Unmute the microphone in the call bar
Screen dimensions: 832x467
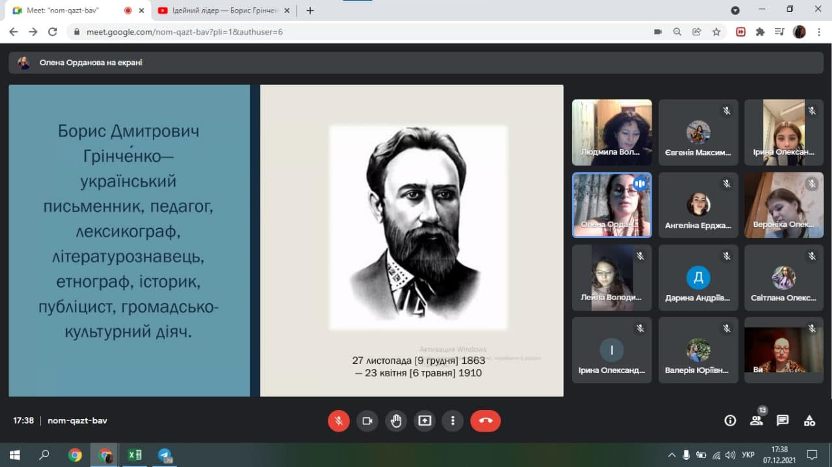339,421
